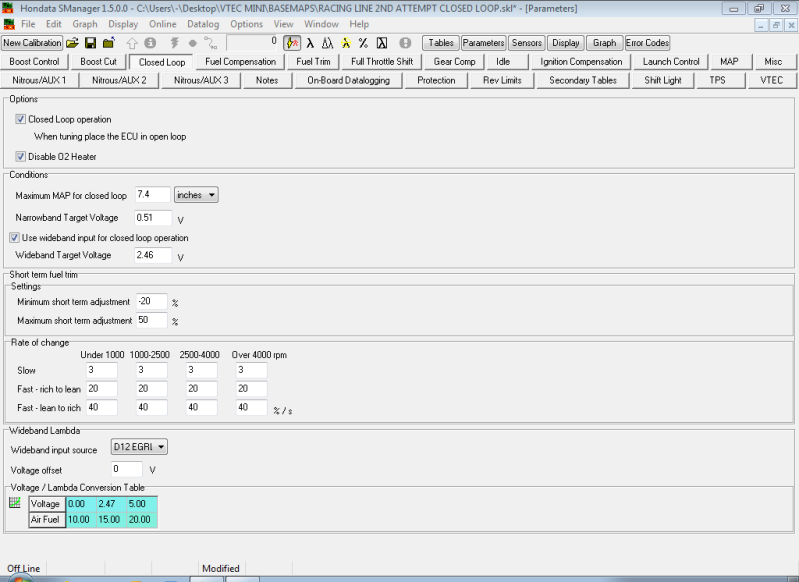This screenshot has height=582, width=799.
Task: Click the Wideband Target Voltage field
Action: (x=153, y=255)
